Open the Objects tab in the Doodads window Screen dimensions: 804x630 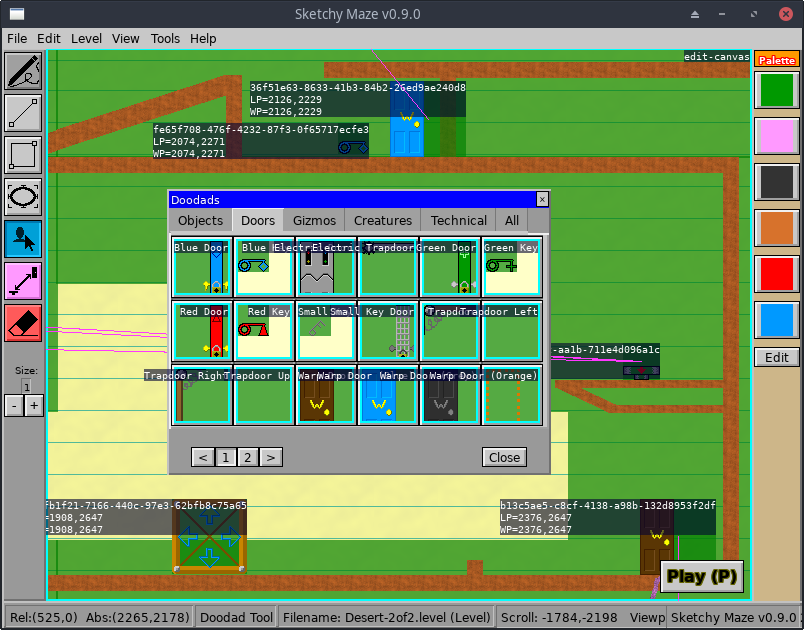click(200, 220)
